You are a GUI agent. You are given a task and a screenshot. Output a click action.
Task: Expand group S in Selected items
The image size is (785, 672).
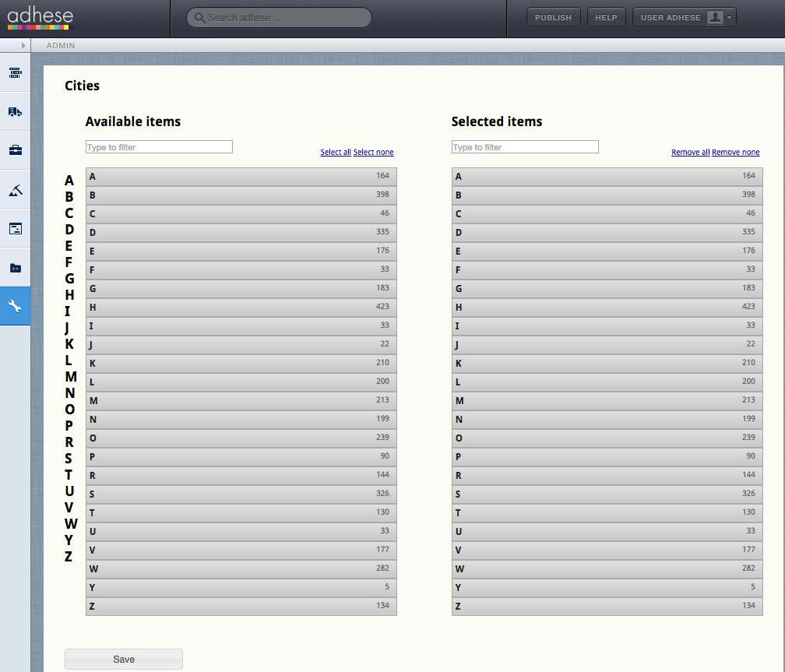[607, 494]
